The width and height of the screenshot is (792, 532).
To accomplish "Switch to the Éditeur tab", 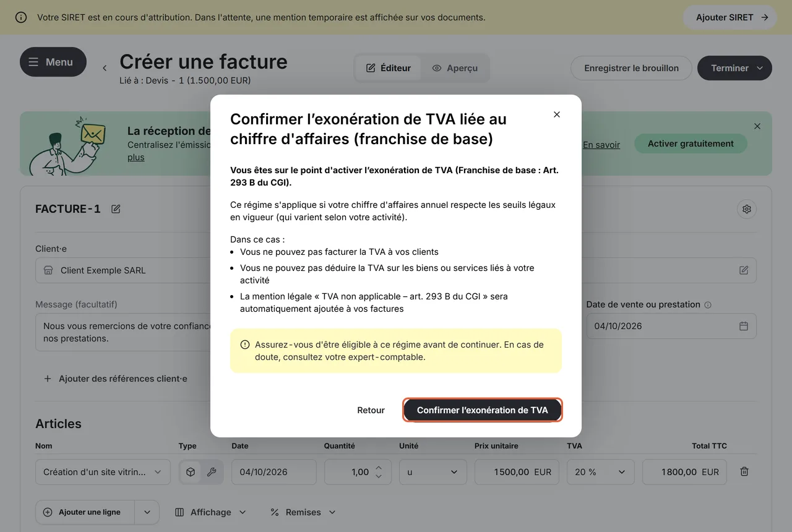I will point(389,68).
